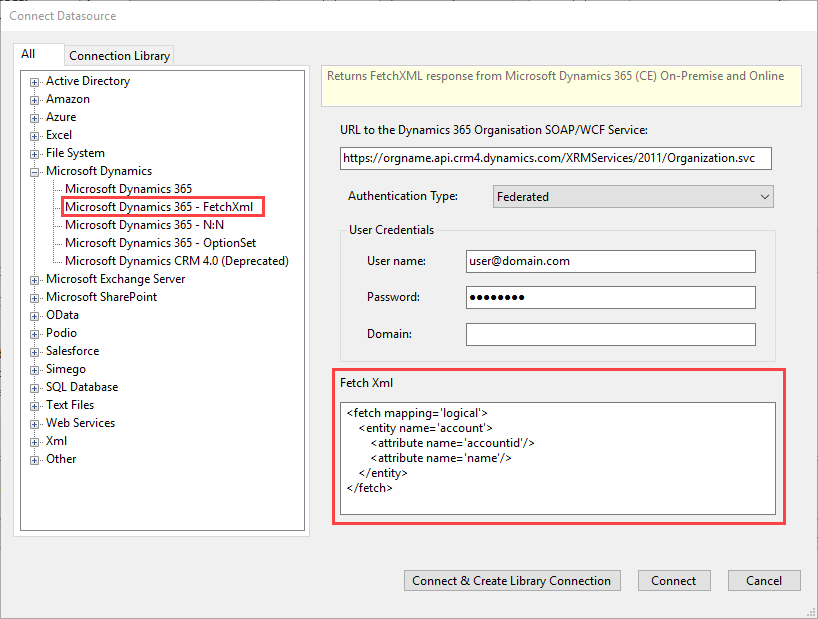Expand the Active Directory node
The width and height of the screenshot is (818, 619).
[34, 82]
